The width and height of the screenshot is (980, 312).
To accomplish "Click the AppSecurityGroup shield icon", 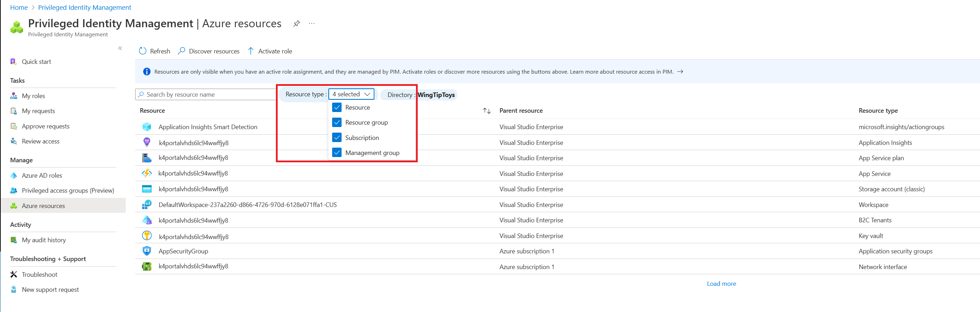I will point(147,251).
